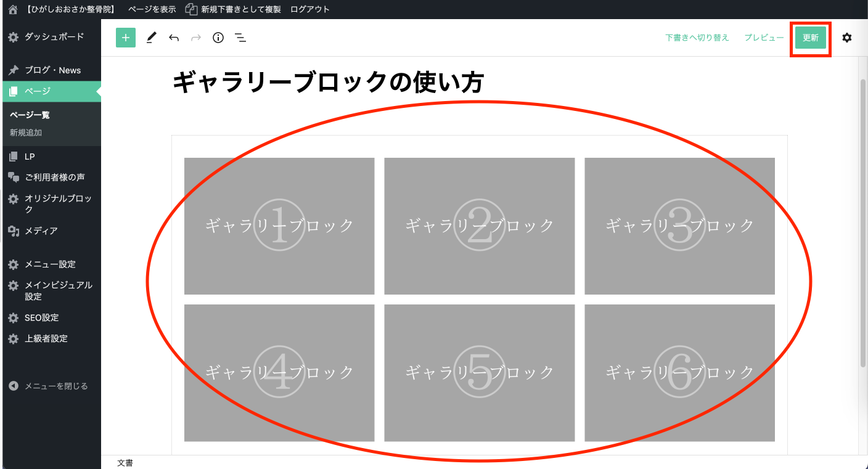Click the 更新 update button

point(810,38)
